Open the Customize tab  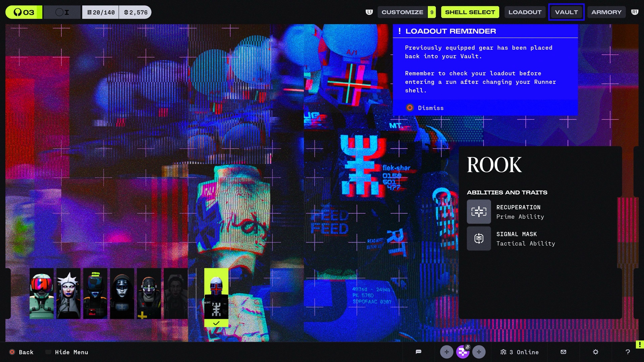(402, 12)
